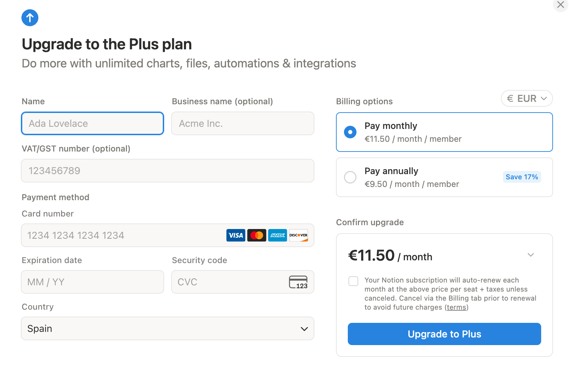
Task: Click the blue upgrade arrow icon
Action: tap(30, 18)
